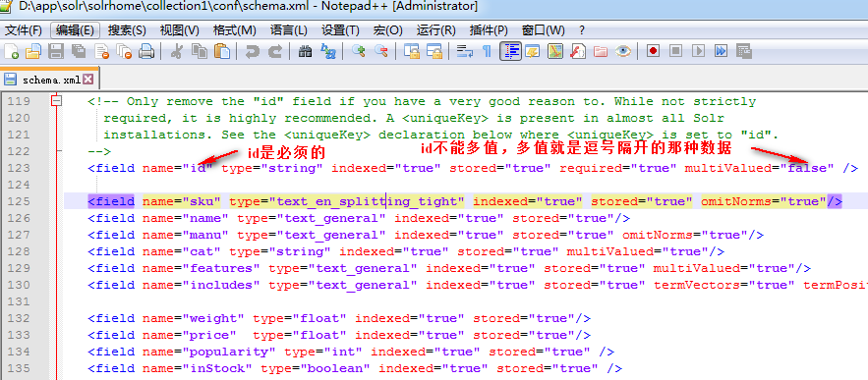Viewport: 868px width, 380px height.
Task: Click the Close All documents icon
Action: [x=125, y=51]
